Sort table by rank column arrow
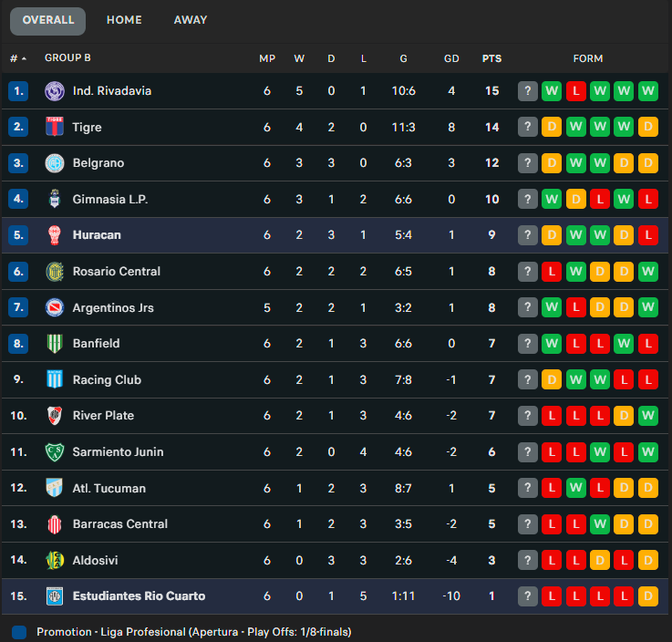Image resolution: width=672 pixels, height=642 pixels. (x=24, y=58)
